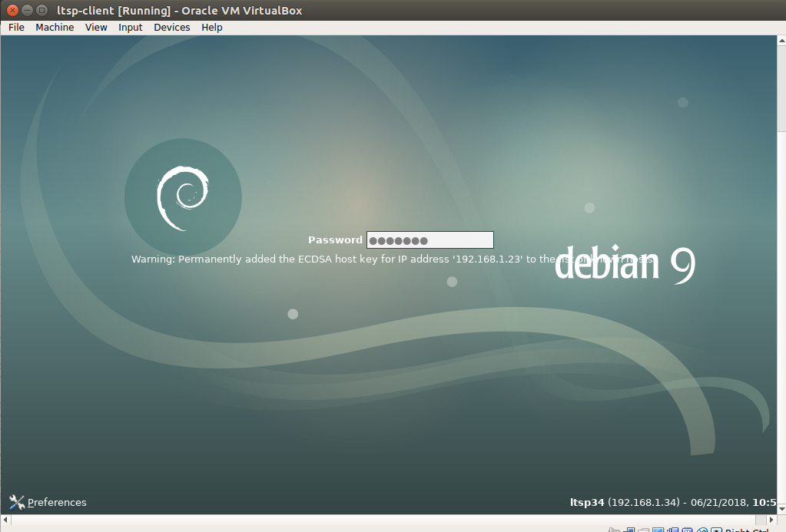Viewport: 786px width, 532px height.
Task: Click the scroll-up arrow of vertical scrollbar
Action: (x=781, y=40)
